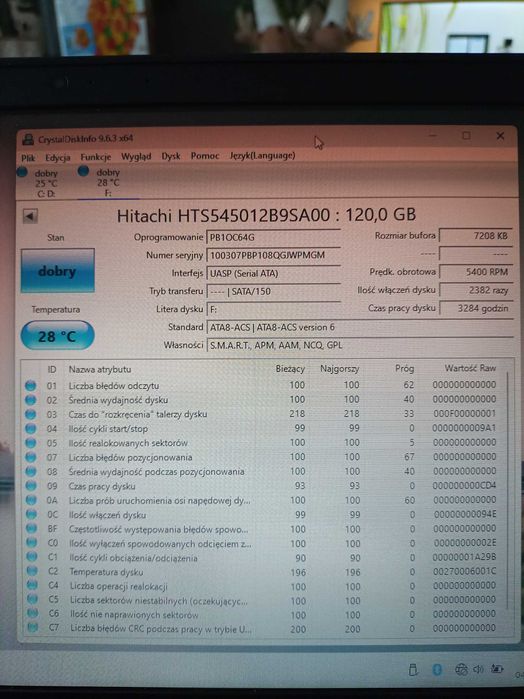Click the status icon for attribute 02
The image size is (524, 699).
point(30,400)
